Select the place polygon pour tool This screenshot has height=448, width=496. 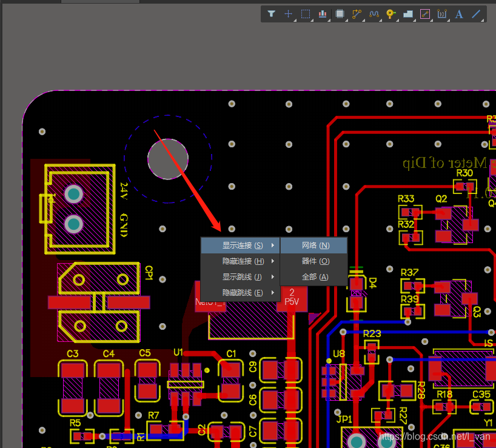(407, 13)
